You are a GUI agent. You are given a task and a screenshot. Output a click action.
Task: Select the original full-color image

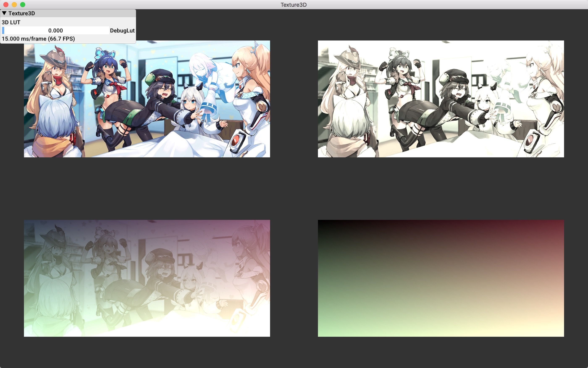(x=147, y=99)
